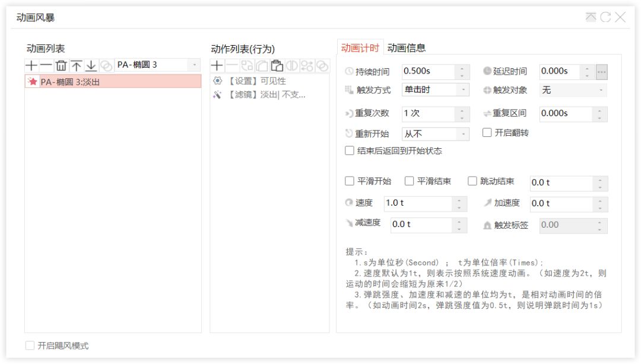Expand the 重新开始 dropdown showing 从不
The image size is (641, 364).
coord(436,134)
